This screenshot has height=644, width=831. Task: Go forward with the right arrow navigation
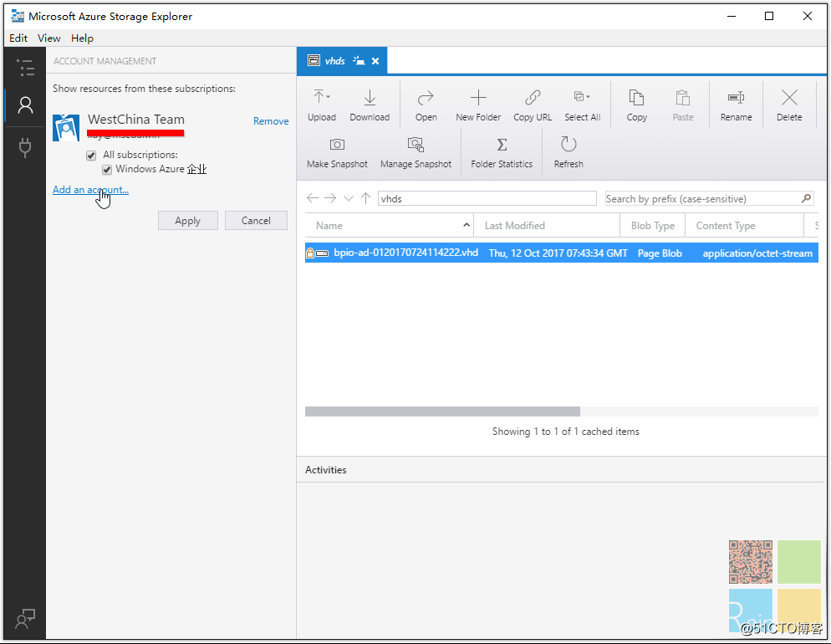point(330,198)
